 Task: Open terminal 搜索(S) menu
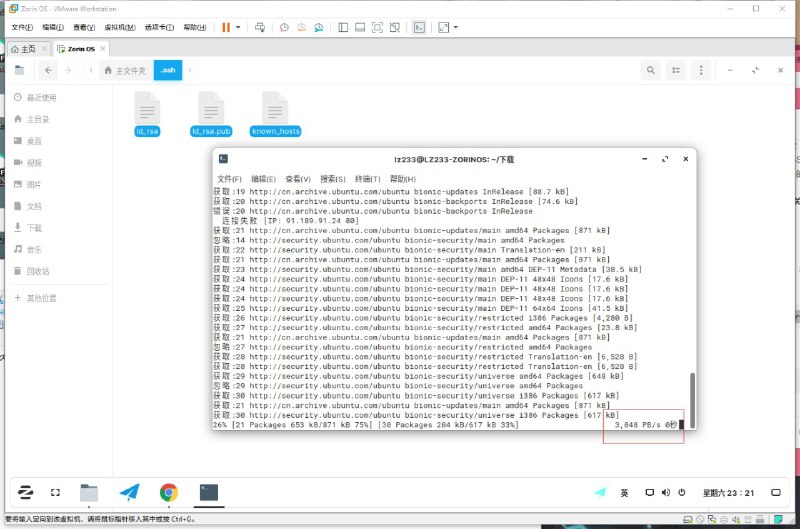(x=333, y=179)
